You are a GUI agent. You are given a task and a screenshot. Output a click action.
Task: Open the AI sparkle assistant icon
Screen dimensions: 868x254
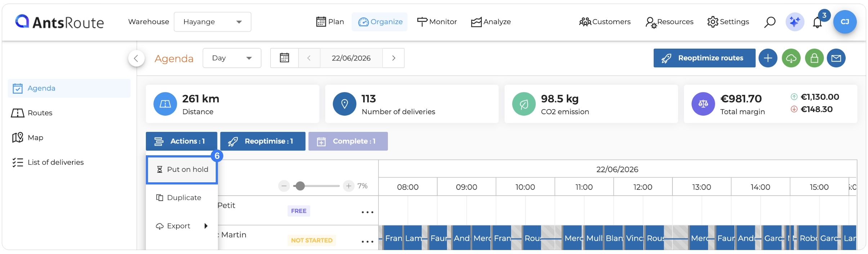(795, 22)
